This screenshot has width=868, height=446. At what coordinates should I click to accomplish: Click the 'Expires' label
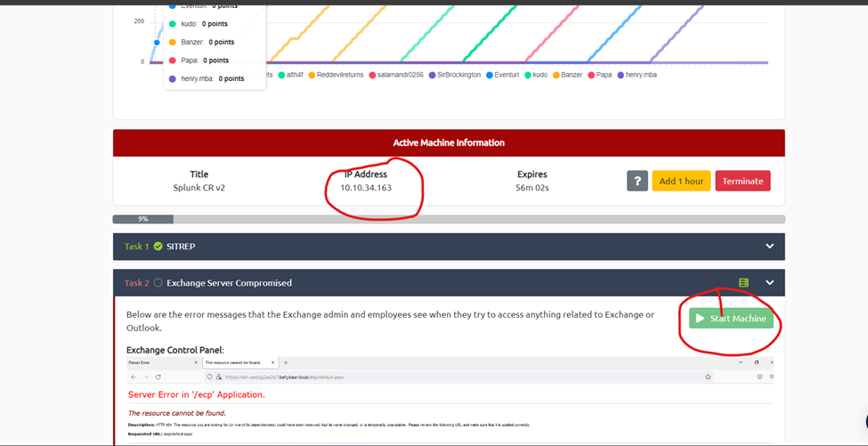pos(532,174)
